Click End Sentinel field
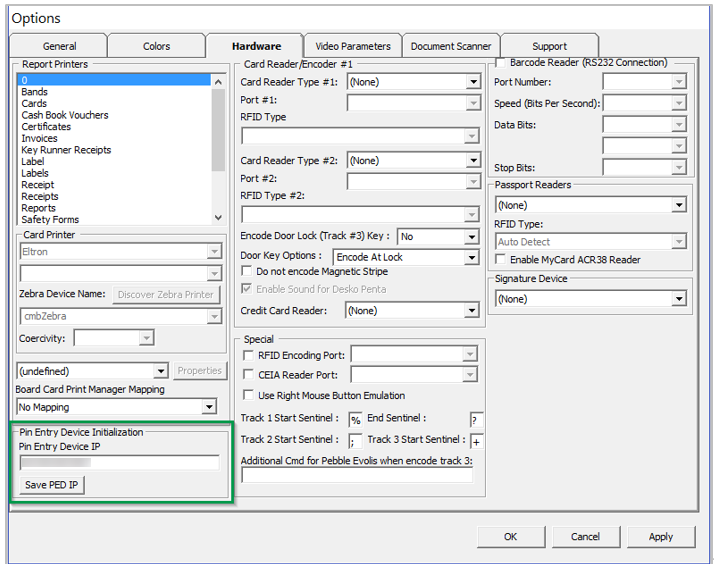Image resolution: width=714 pixels, height=564 pixels. coord(476,420)
